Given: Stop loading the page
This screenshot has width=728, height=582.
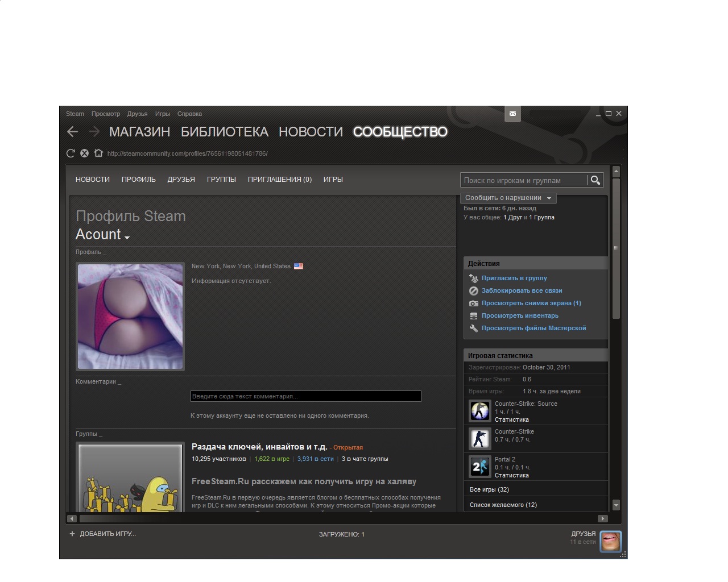Looking at the screenshot, I should tap(84, 153).
